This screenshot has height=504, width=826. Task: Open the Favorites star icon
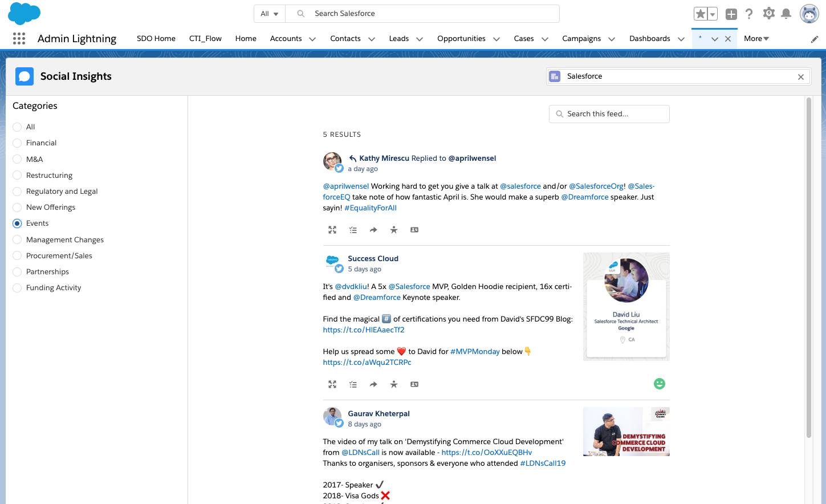[701, 14]
